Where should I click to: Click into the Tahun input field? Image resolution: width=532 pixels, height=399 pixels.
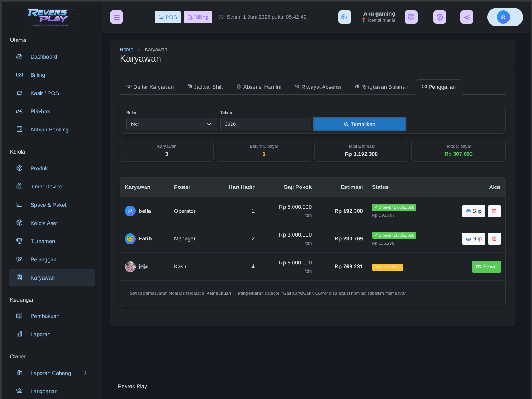[265, 124]
